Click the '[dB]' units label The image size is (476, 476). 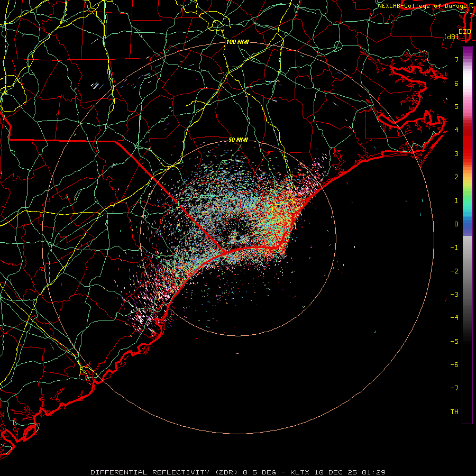452,36
